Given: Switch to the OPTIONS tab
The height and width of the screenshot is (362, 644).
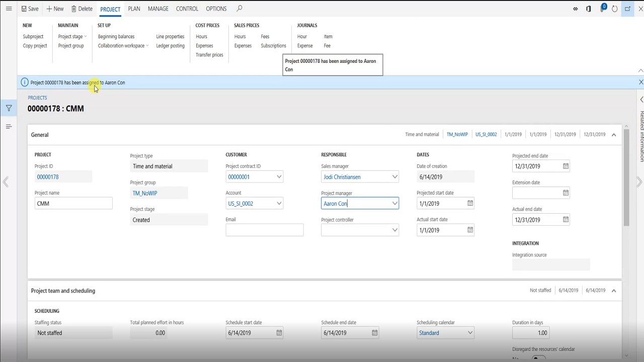Looking at the screenshot, I should coord(216,9).
